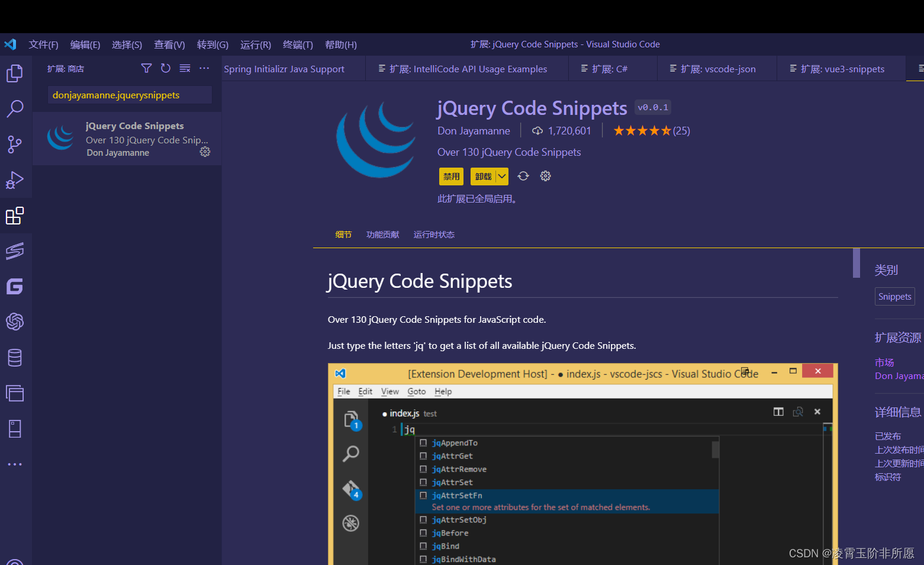Click the version badge v0.0.1
Viewport: 924px width, 565px height.
653,107
